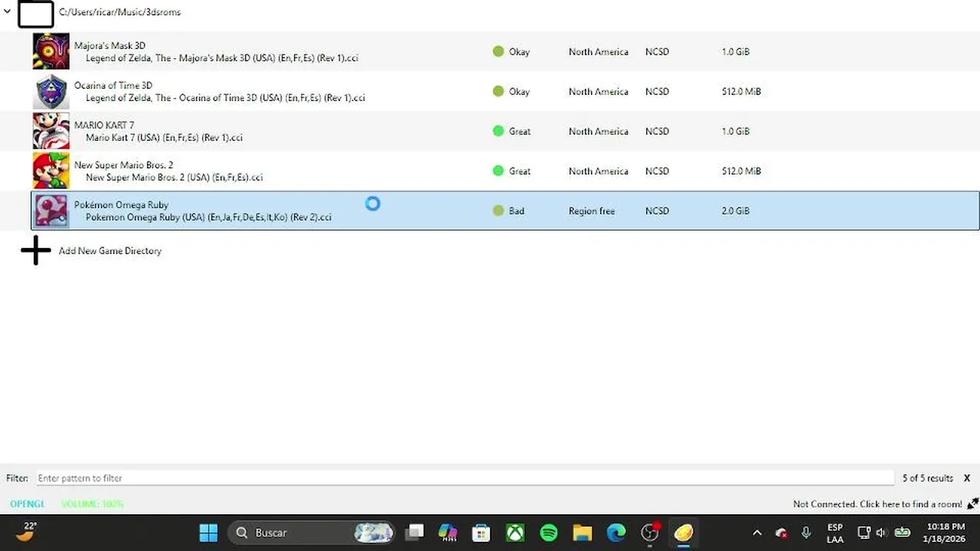Open Spotify from the taskbar
Screen dimensions: 980x551
pyautogui.click(x=549, y=533)
